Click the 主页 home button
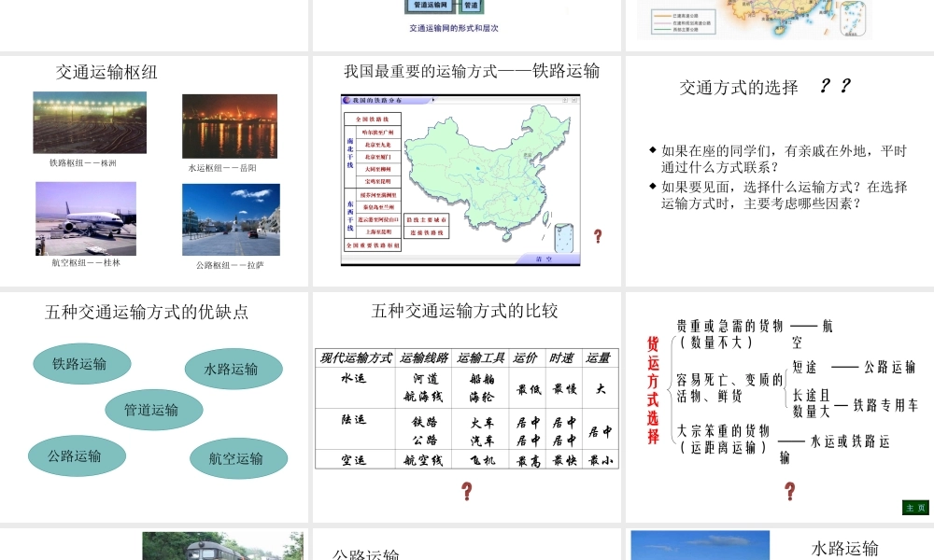Screen dimensions: 934x560 (x=915, y=508)
